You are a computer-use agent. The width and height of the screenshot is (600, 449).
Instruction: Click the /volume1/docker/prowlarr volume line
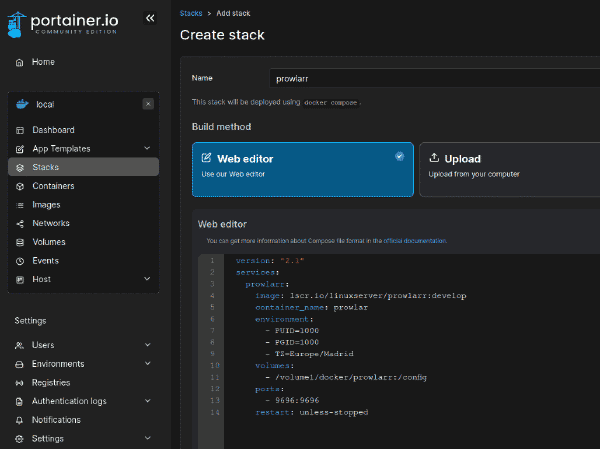[346, 377]
